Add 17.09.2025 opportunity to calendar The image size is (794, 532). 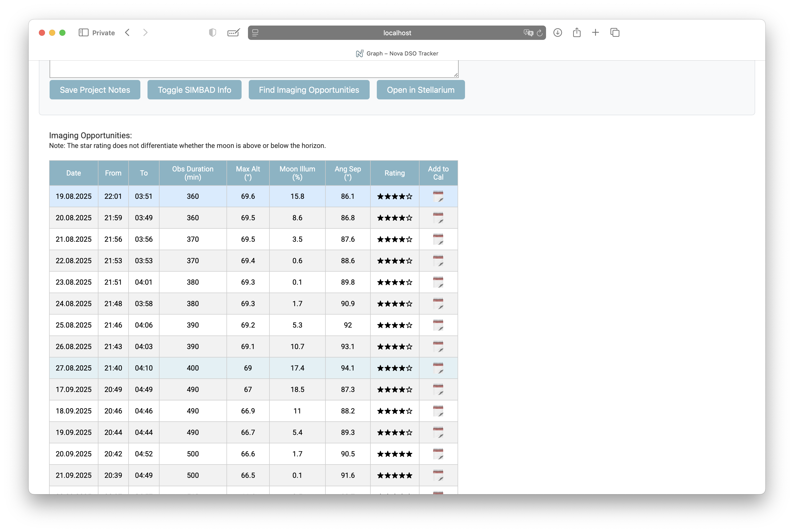pyautogui.click(x=438, y=389)
